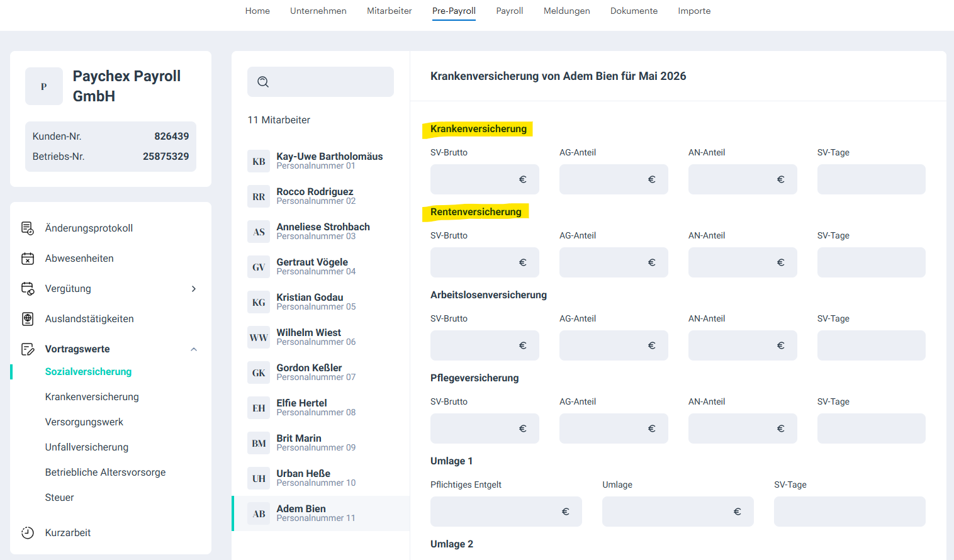
Task: Switch to the Unternehmen tab
Action: [x=318, y=11]
